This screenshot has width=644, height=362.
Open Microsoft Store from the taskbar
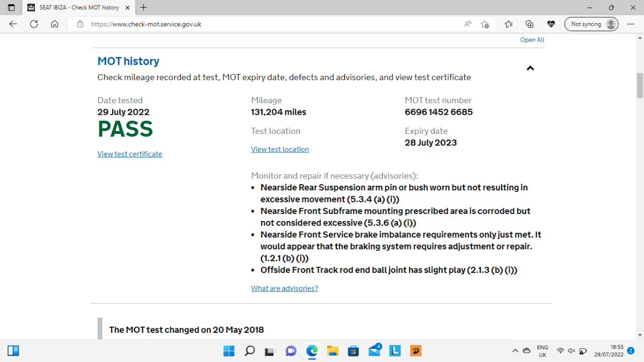point(353,351)
